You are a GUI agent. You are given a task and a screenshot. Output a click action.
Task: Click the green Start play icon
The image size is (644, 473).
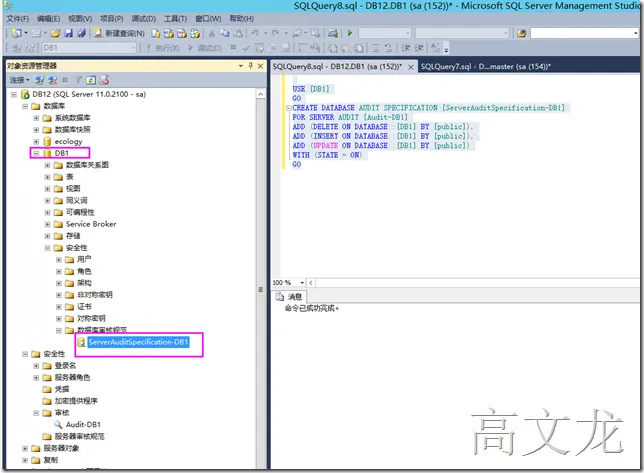(x=350, y=33)
